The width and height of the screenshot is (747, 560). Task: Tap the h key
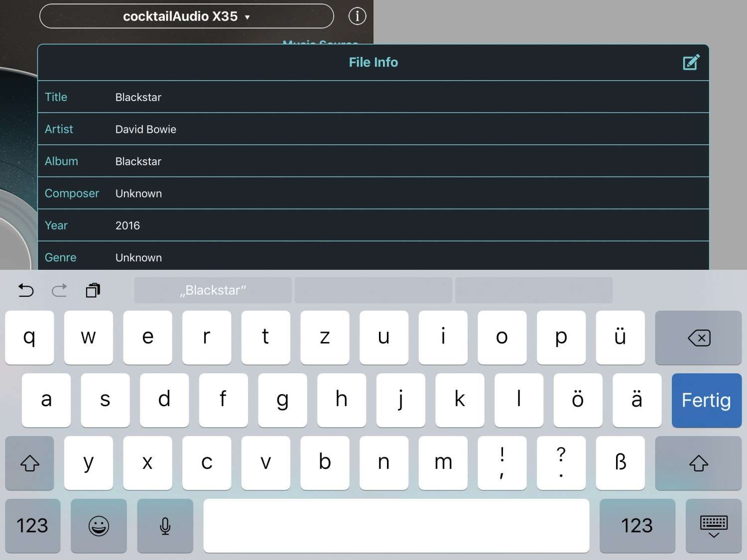point(342,400)
